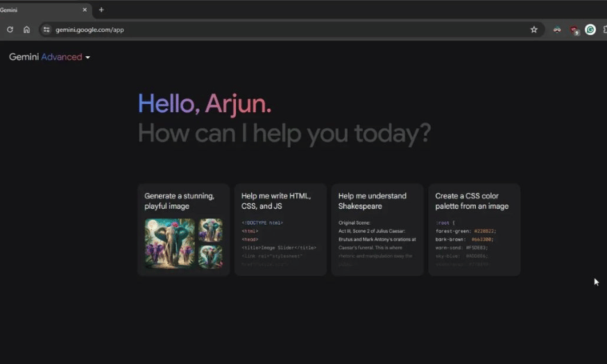The image size is (607, 364).
Task: Choose the Help me understand Shakespeare card
Action: click(x=377, y=229)
